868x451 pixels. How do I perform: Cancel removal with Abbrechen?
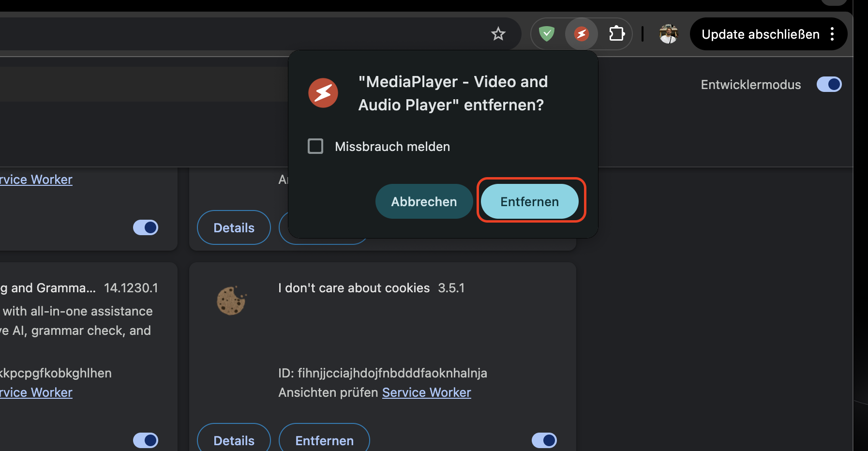[424, 201]
